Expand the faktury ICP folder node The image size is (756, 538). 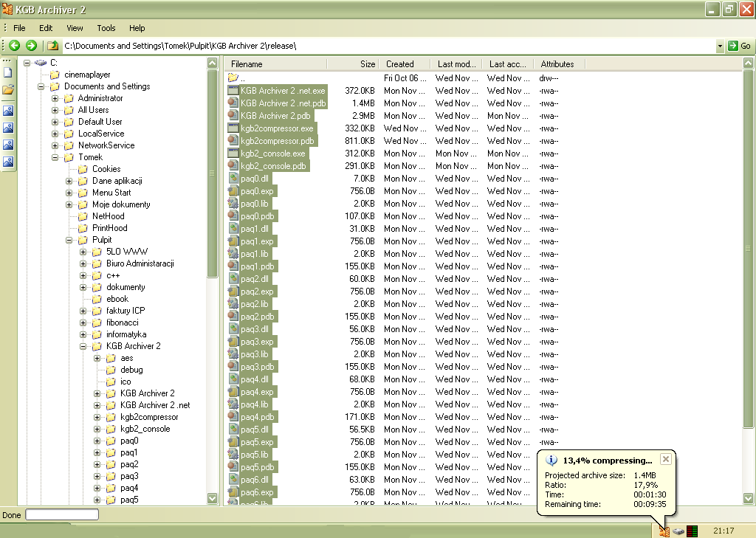click(83, 311)
